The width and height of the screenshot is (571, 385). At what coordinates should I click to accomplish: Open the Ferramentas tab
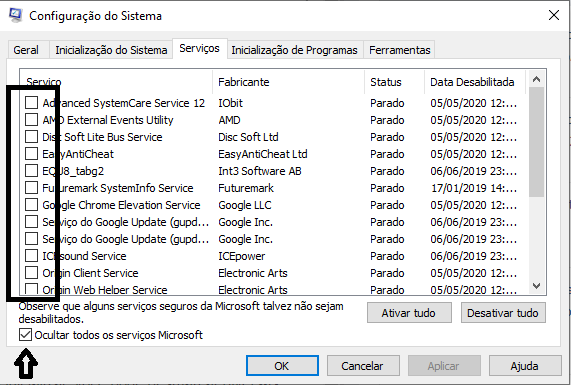point(399,50)
